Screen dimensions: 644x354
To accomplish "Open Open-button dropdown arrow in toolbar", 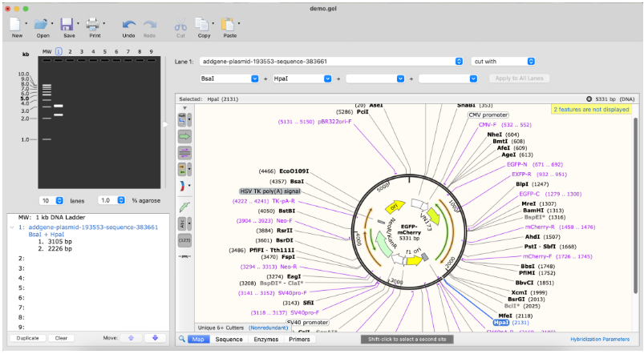I will 52,23.
